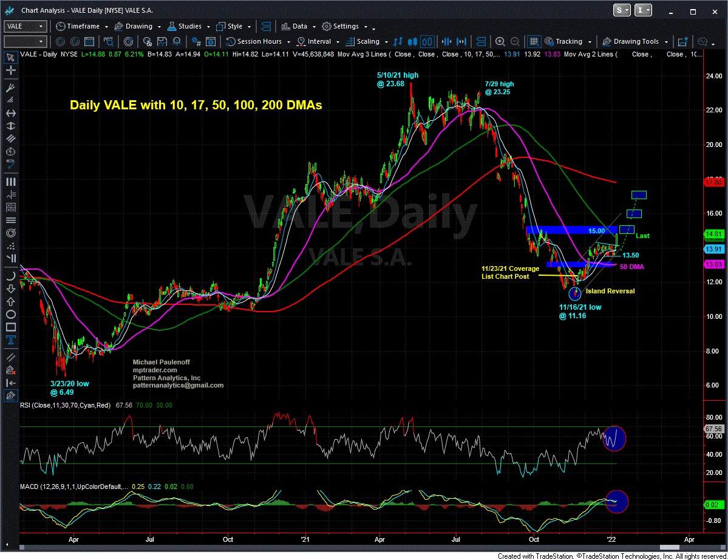The height and width of the screenshot is (560, 728).
Task: Click the 17.80 moving average price label
Action: tap(713, 182)
